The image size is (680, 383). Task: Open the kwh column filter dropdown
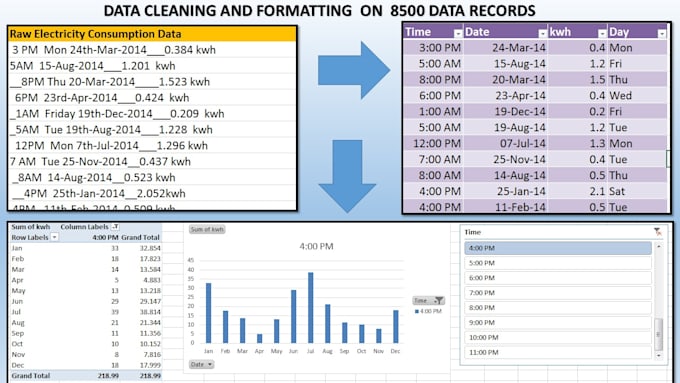pyautogui.click(x=602, y=33)
